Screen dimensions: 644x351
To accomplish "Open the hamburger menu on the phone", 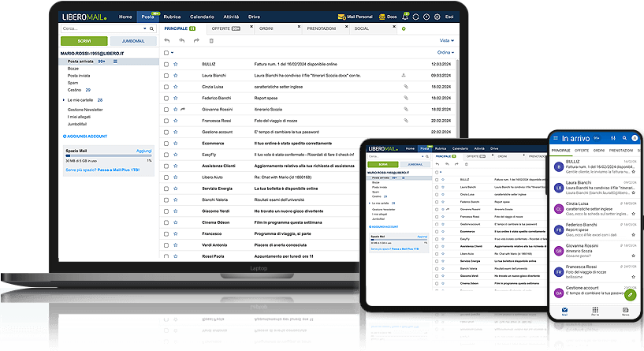I will pyautogui.click(x=554, y=138).
